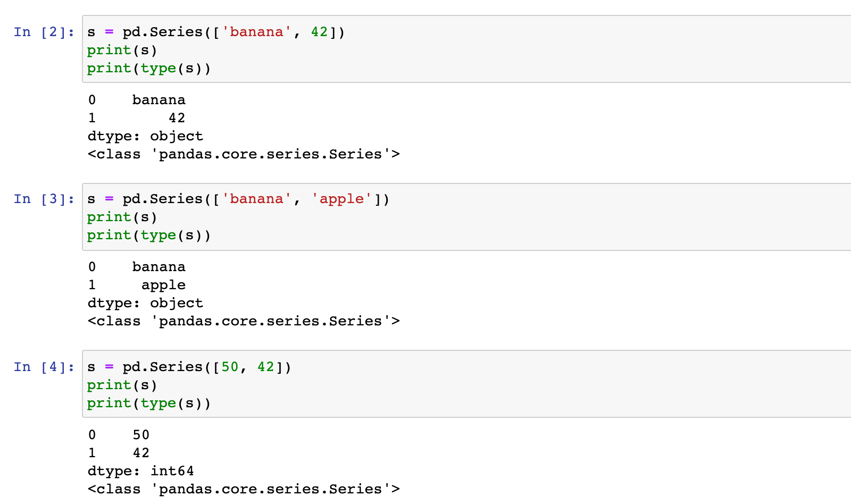Click the class Series output of cell 2
Image resolution: width=851 pixels, height=504 pixels.
click(x=244, y=154)
